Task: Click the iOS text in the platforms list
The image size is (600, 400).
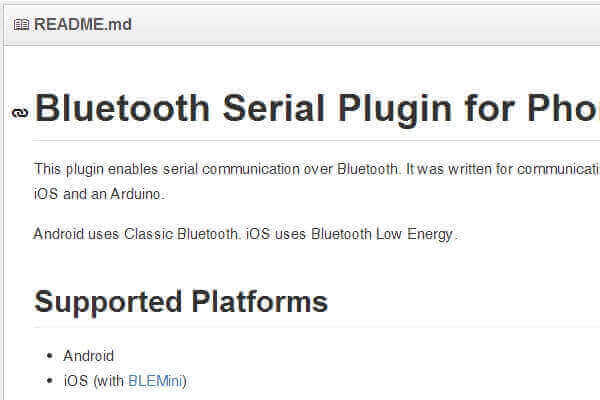Action: pos(76,380)
